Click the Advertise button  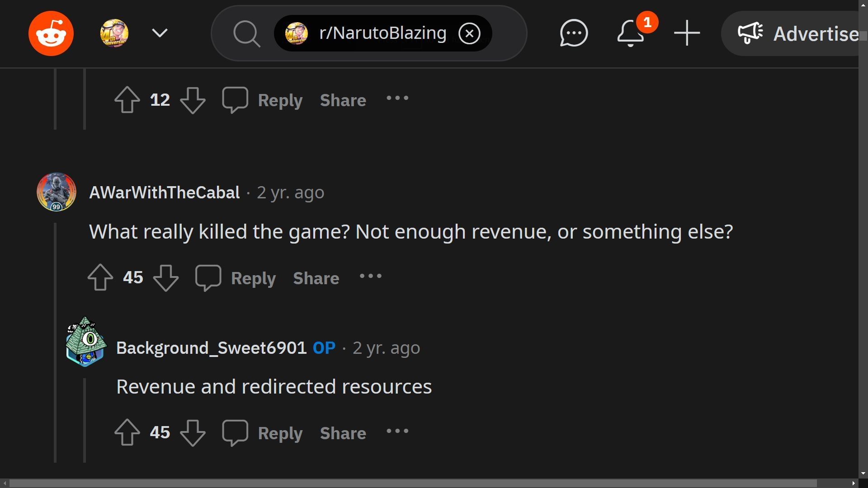[796, 33]
